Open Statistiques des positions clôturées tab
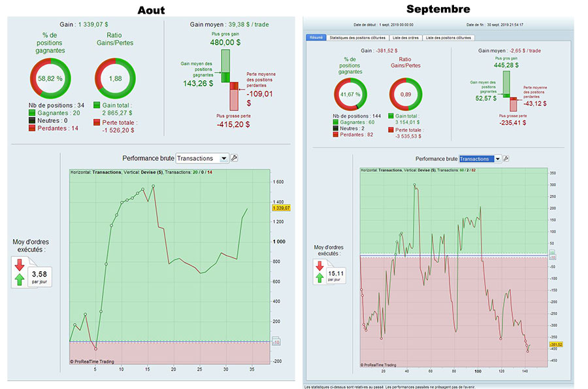 tap(357, 37)
